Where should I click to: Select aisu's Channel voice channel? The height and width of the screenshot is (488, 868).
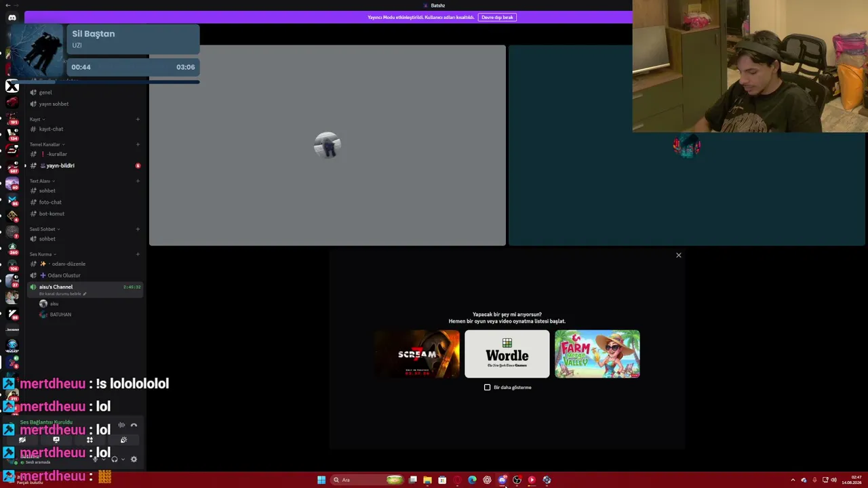[85, 289]
